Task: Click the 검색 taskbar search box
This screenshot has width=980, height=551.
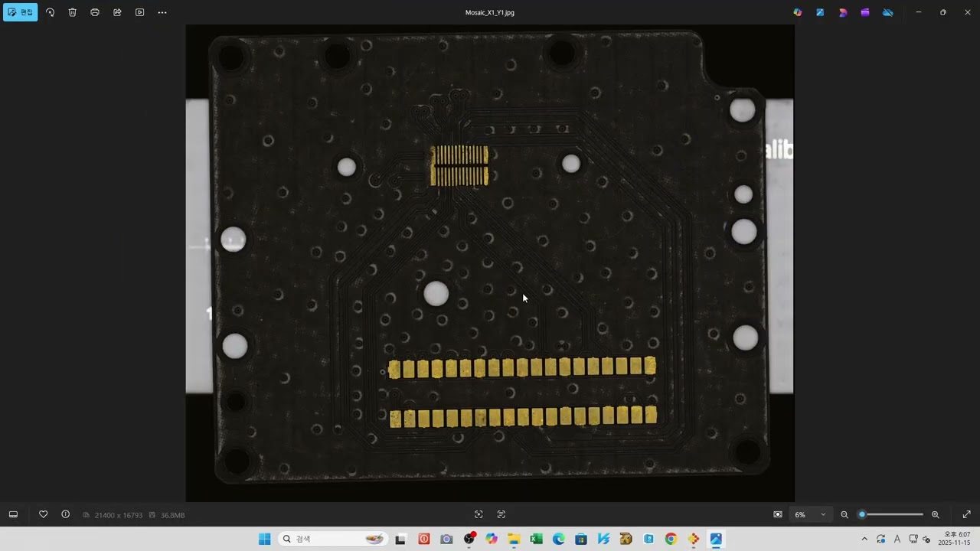Action: coord(332,539)
